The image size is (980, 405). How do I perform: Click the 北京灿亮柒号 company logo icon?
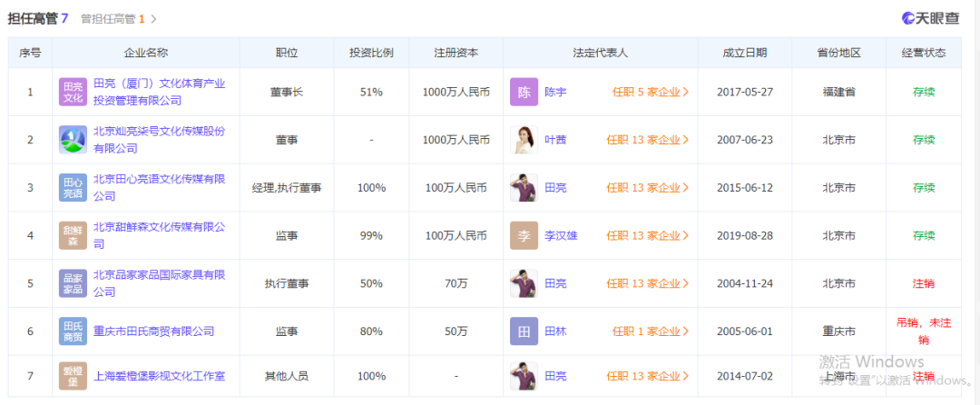[73, 139]
